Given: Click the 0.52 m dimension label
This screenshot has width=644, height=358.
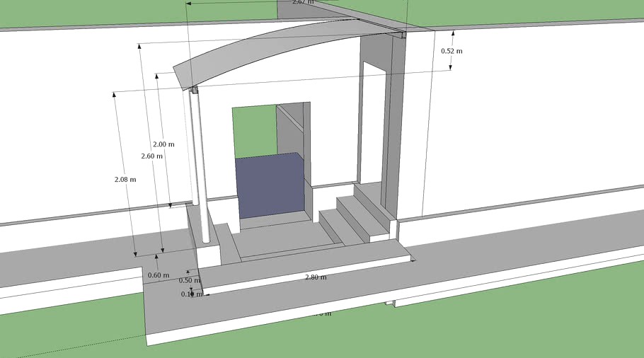Looking at the screenshot, I should tap(452, 51).
